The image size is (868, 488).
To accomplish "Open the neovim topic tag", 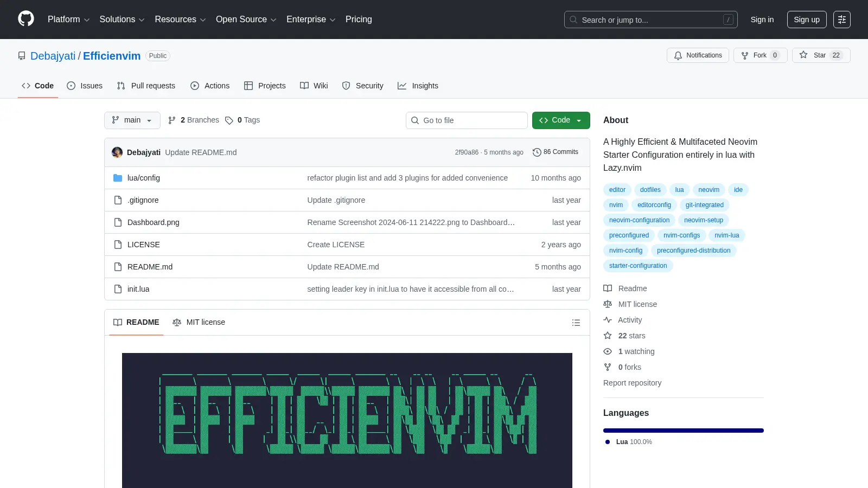I will 709,190.
